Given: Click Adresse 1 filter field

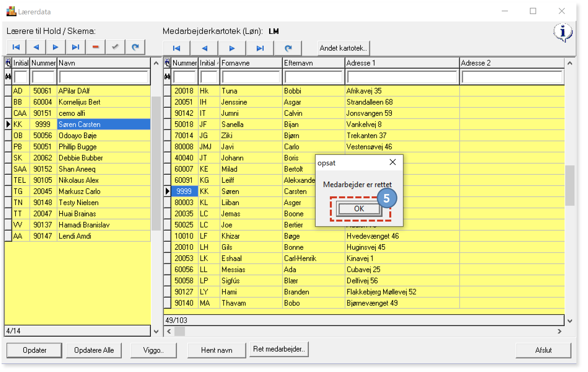Looking at the screenshot, I should tap(402, 77).
